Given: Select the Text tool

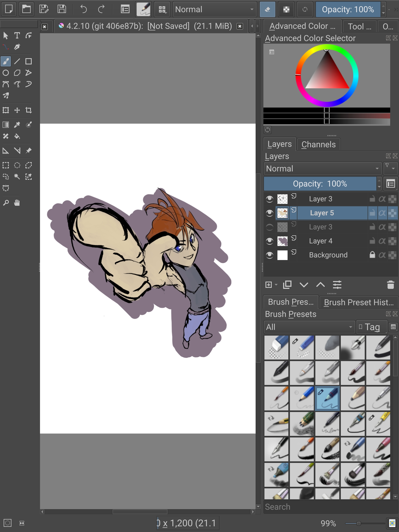Looking at the screenshot, I should (x=17, y=35).
